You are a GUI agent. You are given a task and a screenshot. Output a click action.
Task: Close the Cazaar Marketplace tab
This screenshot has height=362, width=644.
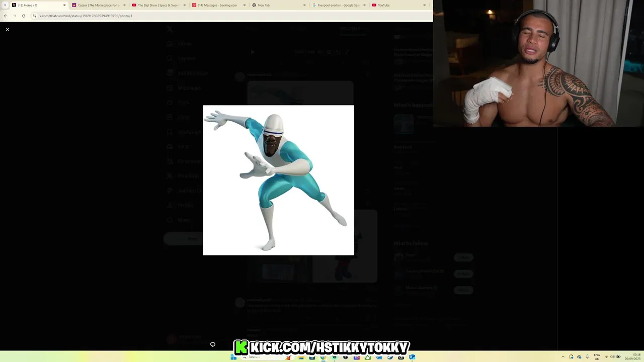pos(124,5)
